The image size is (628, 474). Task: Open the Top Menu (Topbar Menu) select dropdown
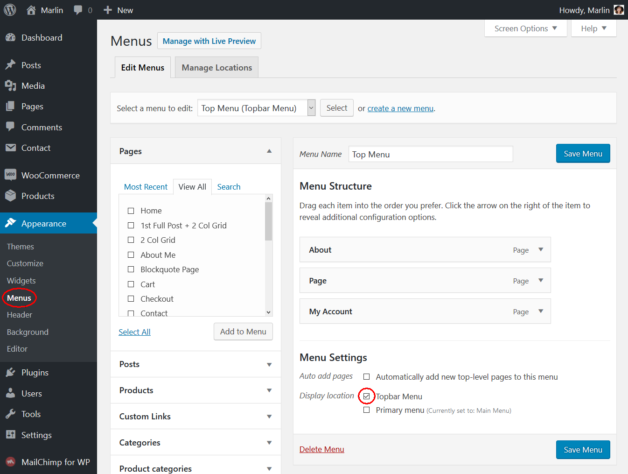point(256,108)
